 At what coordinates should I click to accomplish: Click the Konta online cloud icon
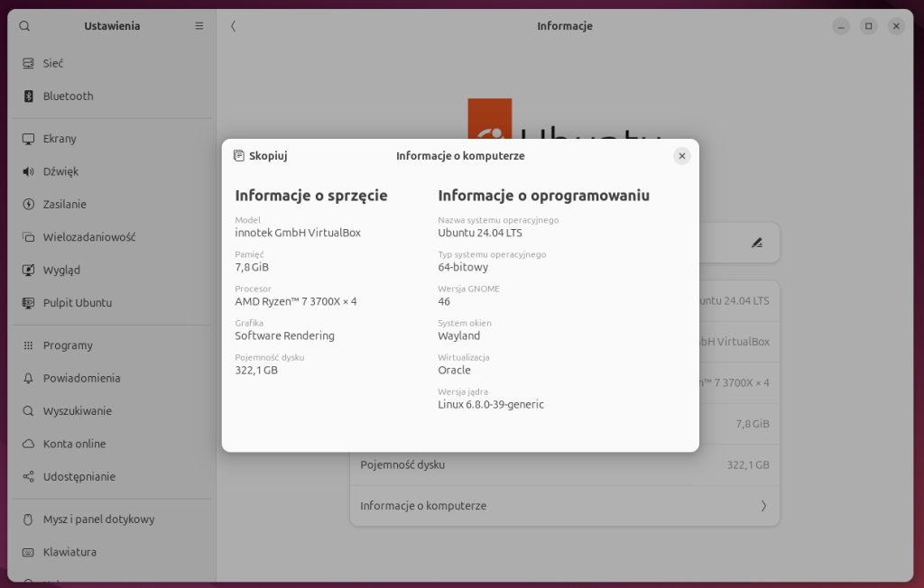pos(28,444)
